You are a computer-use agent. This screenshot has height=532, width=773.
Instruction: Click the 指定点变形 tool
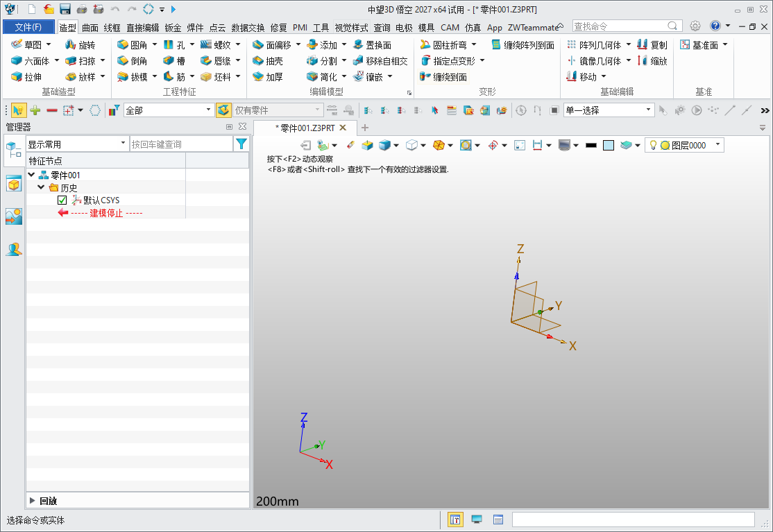[448, 61]
